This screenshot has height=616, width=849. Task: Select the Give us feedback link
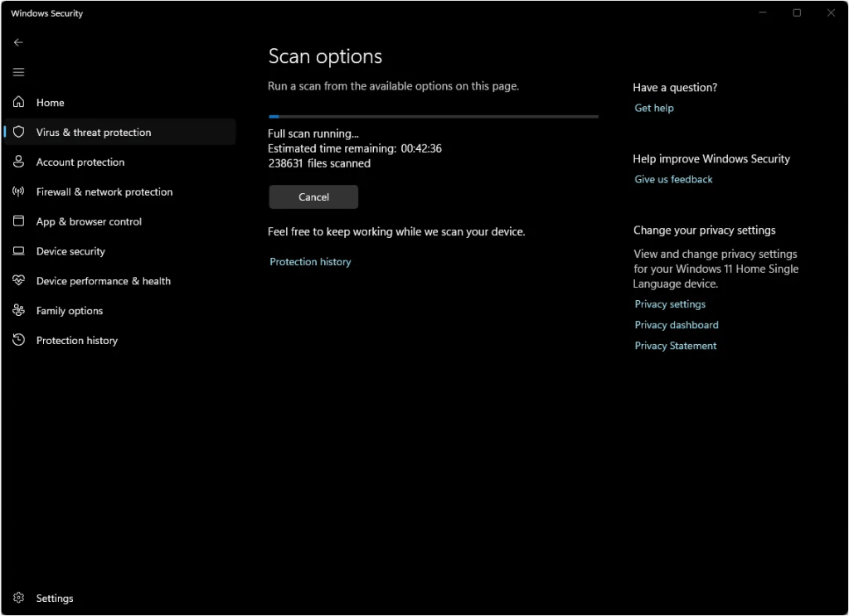(673, 180)
